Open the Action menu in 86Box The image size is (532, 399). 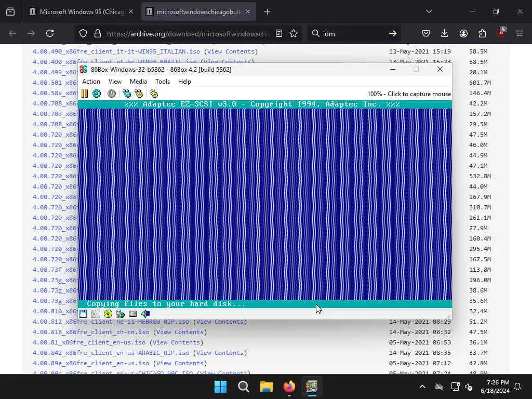(x=91, y=82)
